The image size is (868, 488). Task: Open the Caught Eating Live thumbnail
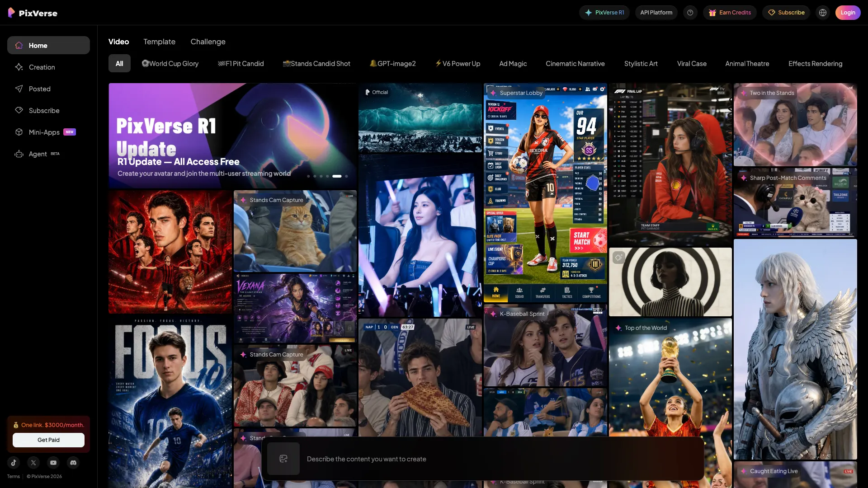[795, 474]
